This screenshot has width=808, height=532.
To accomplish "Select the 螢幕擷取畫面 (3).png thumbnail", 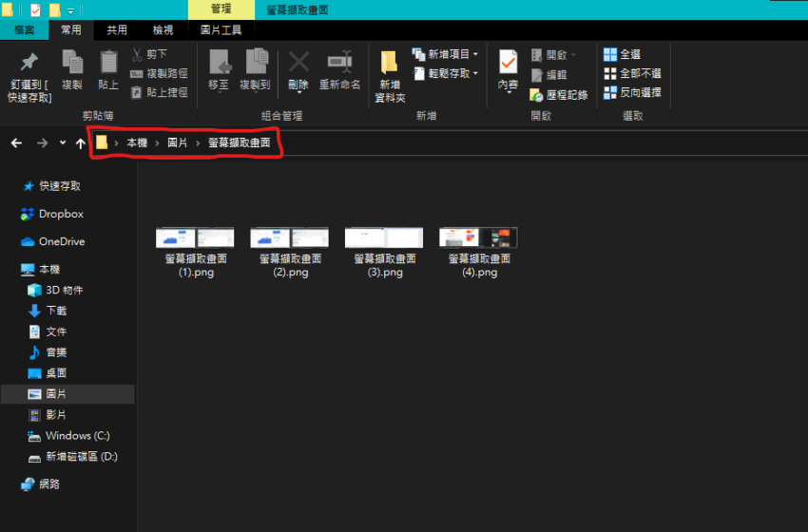I will pos(383,238).
